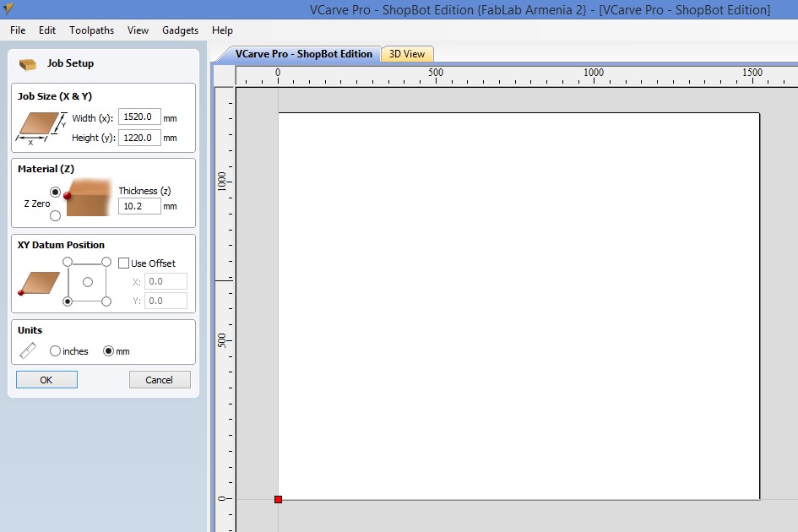
Task: Open the File menu
Action: point(18,30)
